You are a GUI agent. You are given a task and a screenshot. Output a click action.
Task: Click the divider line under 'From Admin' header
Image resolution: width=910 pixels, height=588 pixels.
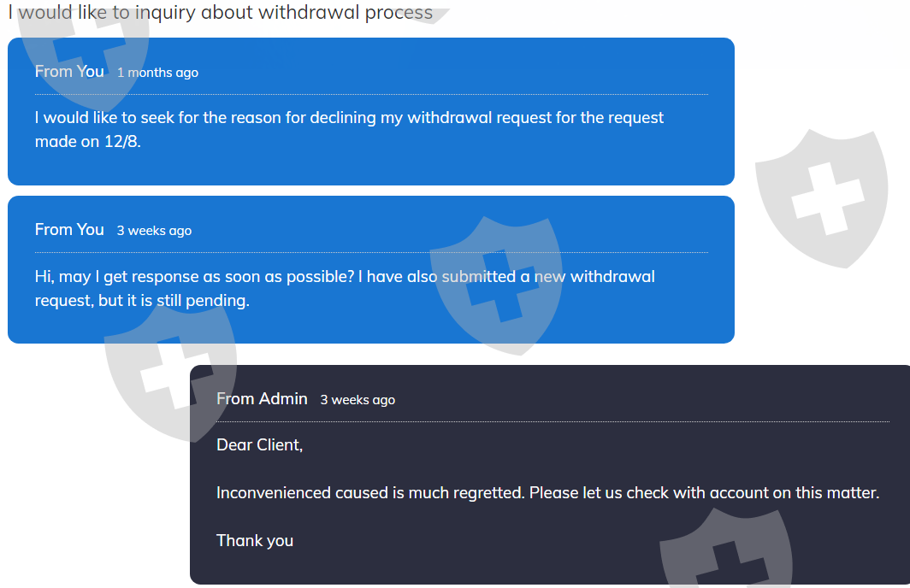(552, 421)
